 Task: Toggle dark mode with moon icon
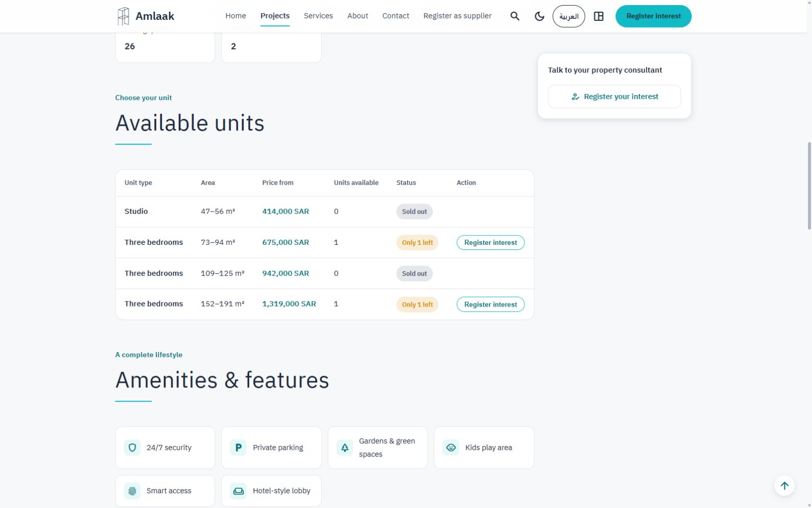(x=539, y=16)
